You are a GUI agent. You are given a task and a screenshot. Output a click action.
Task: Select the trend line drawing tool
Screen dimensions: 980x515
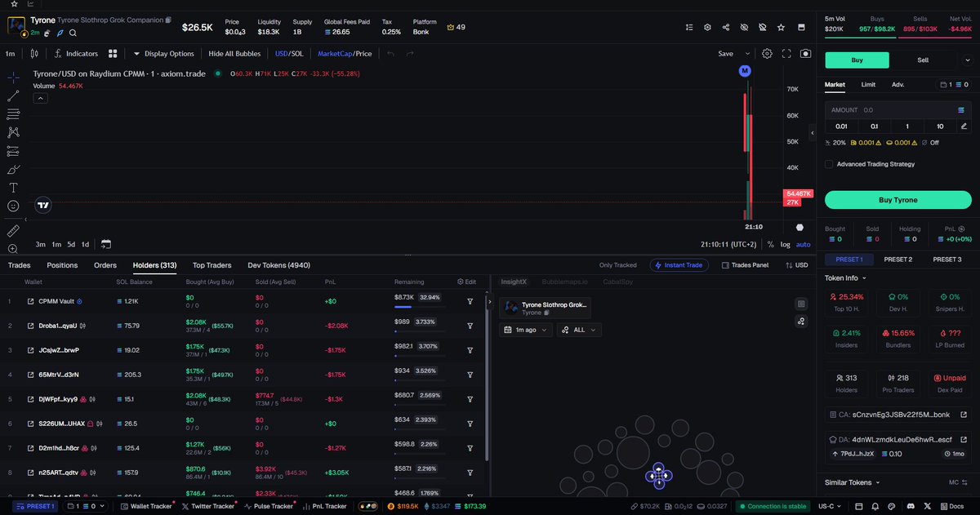click(x=14, y=95)
